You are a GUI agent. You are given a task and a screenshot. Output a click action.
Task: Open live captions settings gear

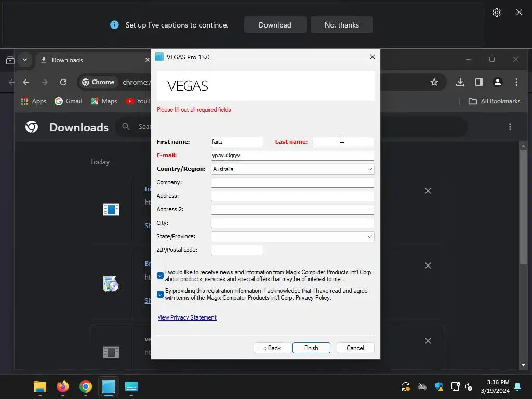[496, 12]
